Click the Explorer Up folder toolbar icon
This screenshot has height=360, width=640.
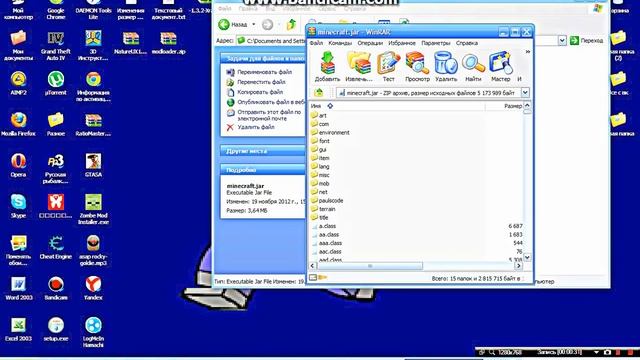tap(291, 25)
